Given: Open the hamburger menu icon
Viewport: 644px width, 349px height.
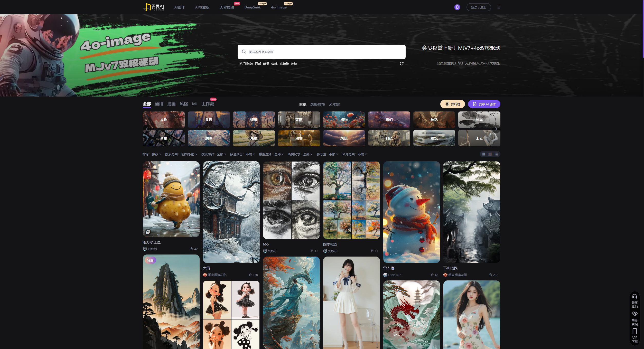Looking at the screenshot, I should [x=499, y=7].
